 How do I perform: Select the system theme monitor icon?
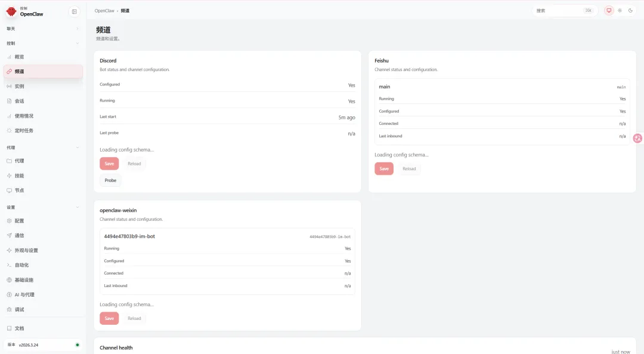pos(609,11)
